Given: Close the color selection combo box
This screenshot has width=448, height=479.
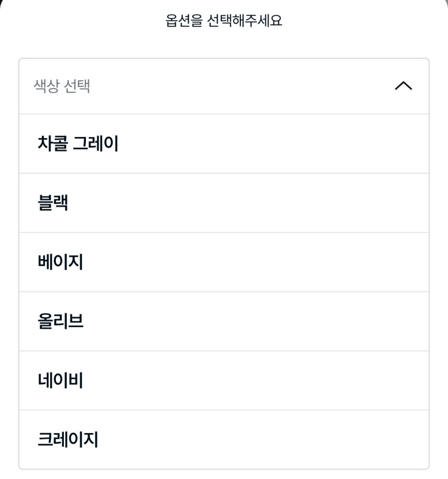Looking at the screenshot, I should click(x=403, y=86).
